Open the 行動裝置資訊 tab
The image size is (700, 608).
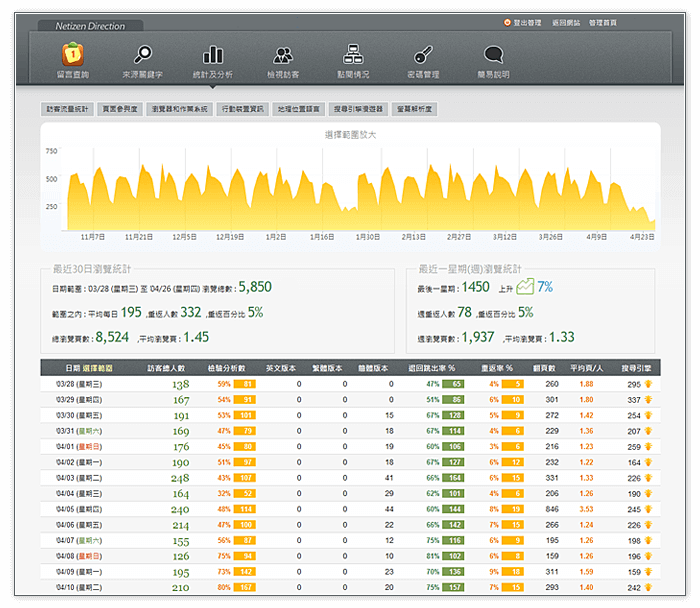[241, 109]
